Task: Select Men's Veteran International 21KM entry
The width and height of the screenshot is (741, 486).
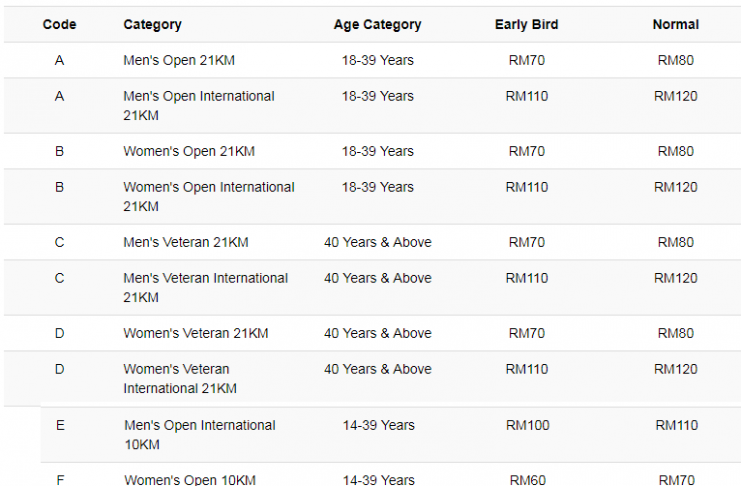Action: coord(206,287)
